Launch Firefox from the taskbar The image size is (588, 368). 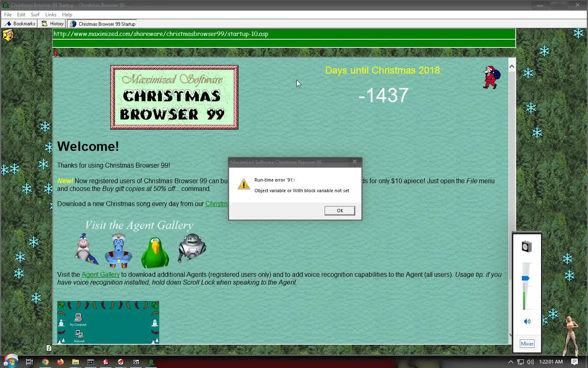tap(60, 362)
